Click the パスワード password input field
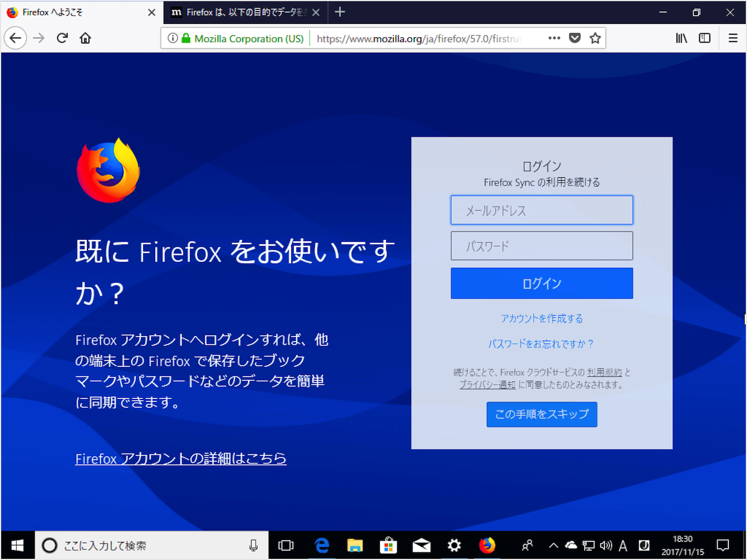The width and height of the screenshot is (747, 560). [x=542, y=246]
